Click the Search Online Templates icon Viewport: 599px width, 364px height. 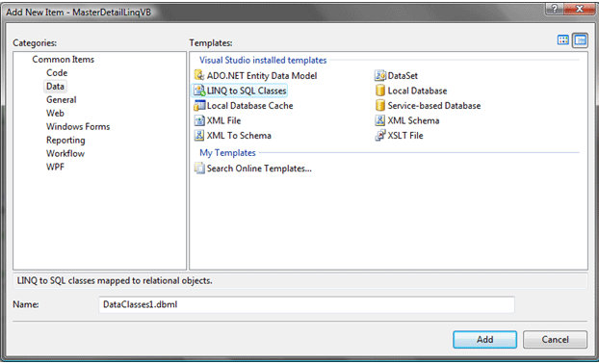tap(199, 169)
